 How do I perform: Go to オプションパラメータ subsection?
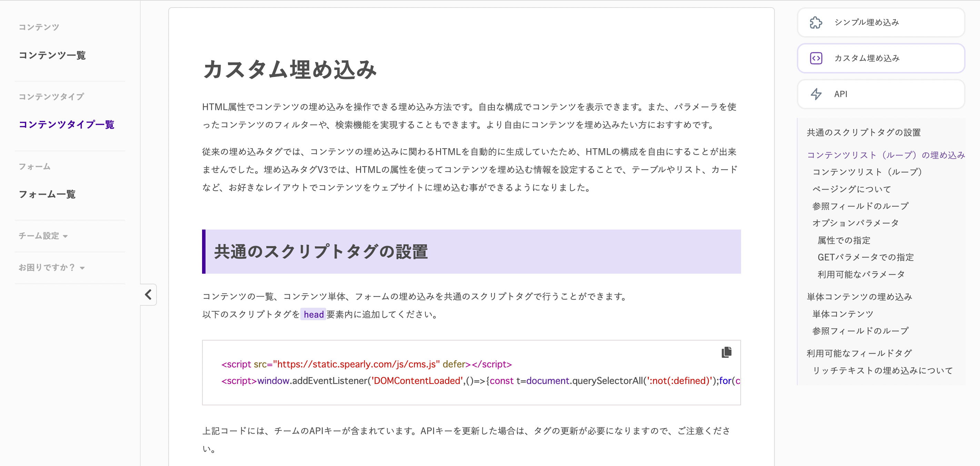point(855,223)
